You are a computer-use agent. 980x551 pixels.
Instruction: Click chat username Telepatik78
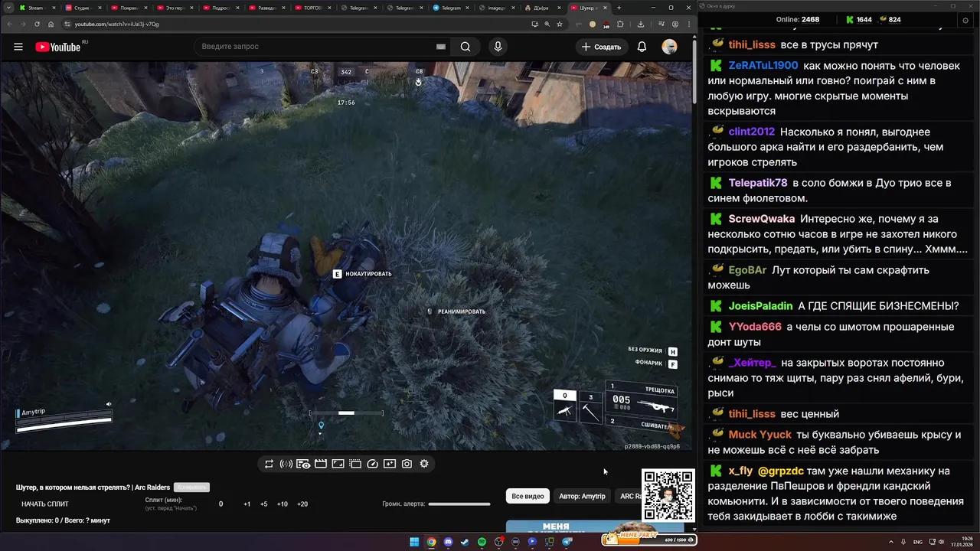[758, 183]
